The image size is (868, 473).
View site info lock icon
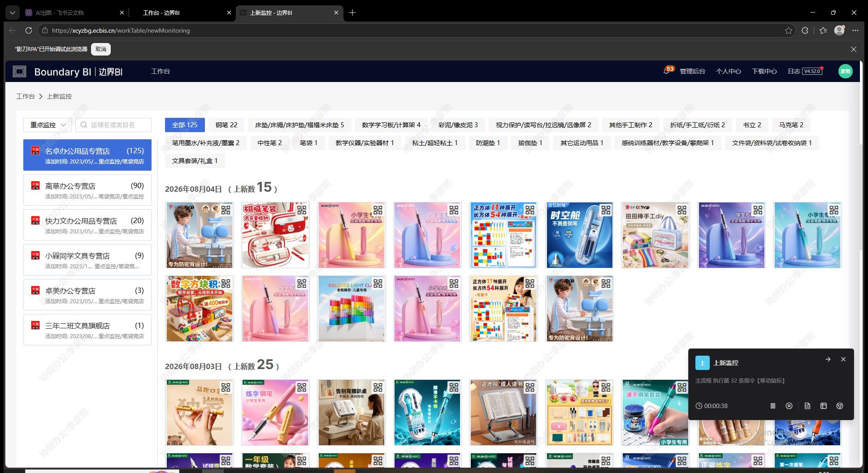coord(44,30)
